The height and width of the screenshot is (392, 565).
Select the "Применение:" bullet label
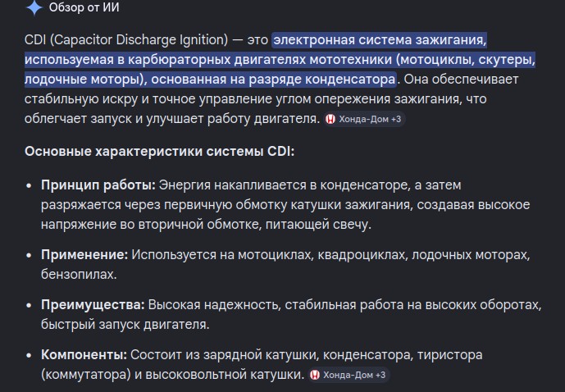pyautogui.click(x=84, y=255)
